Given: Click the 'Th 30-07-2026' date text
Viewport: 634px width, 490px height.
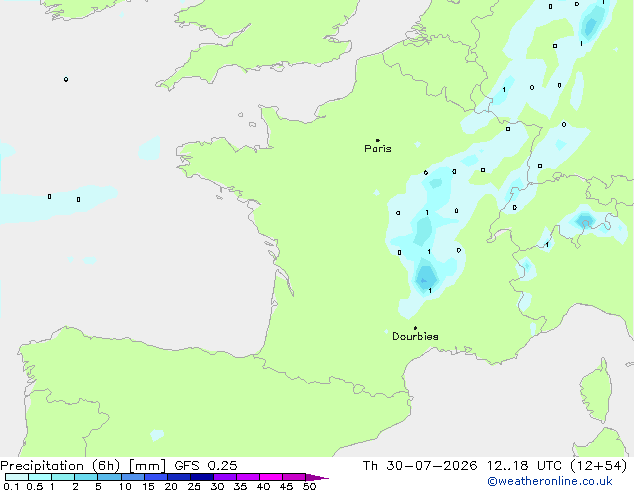Looking at the screenshot, I should point(420,466).
